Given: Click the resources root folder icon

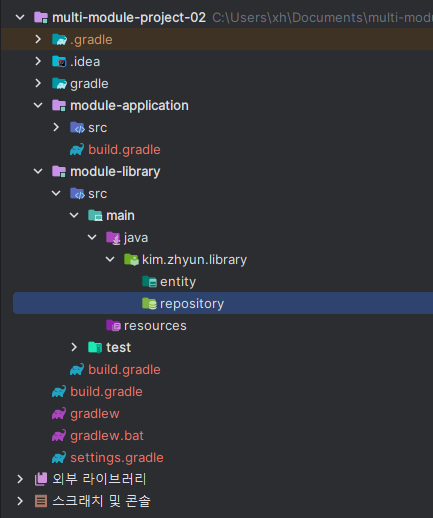Looking at the screenshot, I should (113, 325).
